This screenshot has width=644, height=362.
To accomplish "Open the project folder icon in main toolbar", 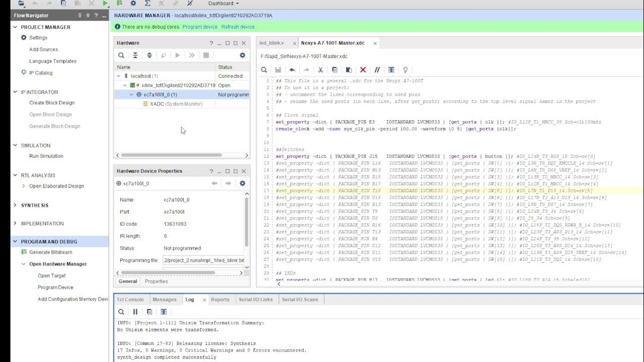I will pyautogui.click(x=21, y=3).
